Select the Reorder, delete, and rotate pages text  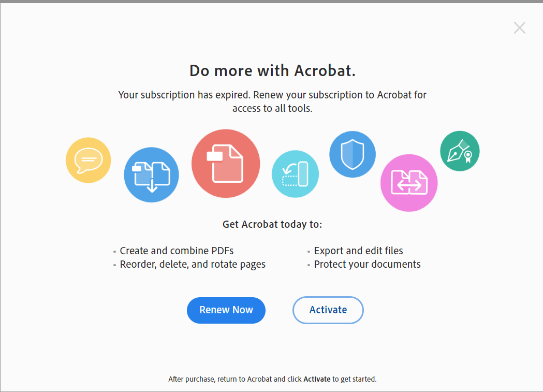click(193, 264)
